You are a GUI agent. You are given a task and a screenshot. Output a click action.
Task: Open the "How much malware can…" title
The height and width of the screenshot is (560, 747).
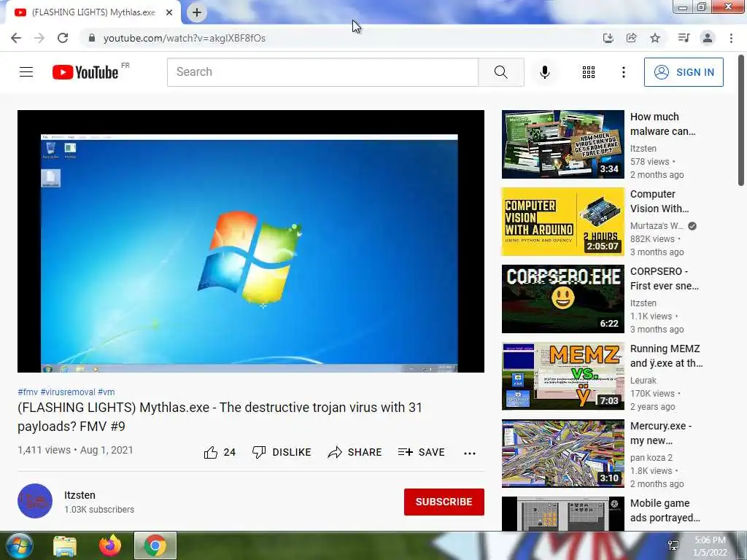click(662, 124)
